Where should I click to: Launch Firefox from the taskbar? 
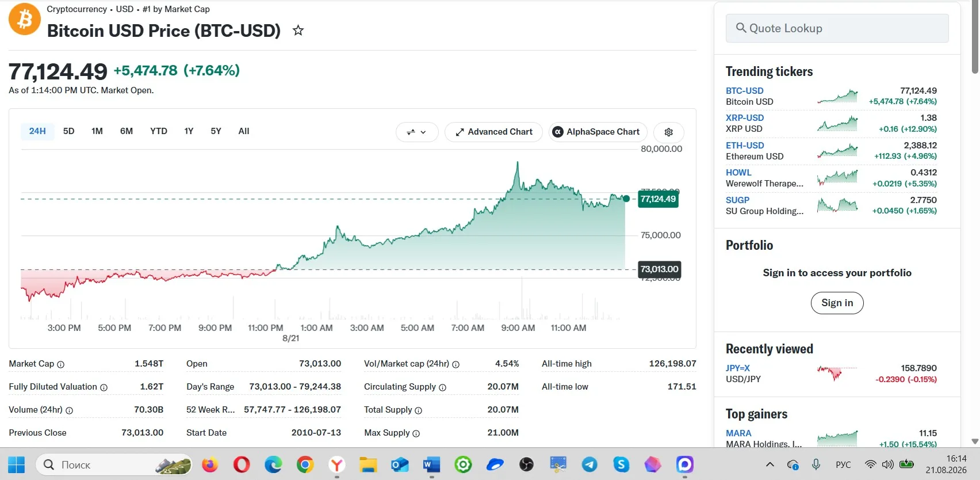[x=210, y=464]
